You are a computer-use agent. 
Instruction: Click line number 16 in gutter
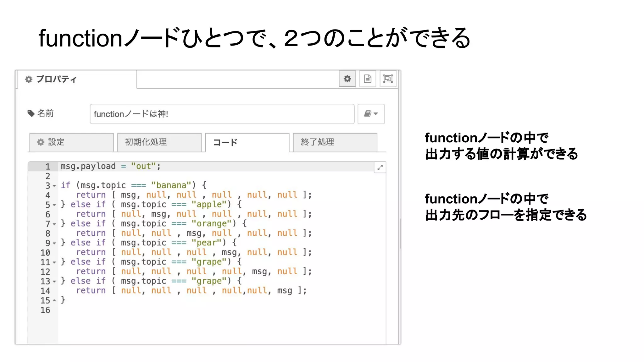click(45, 310)
